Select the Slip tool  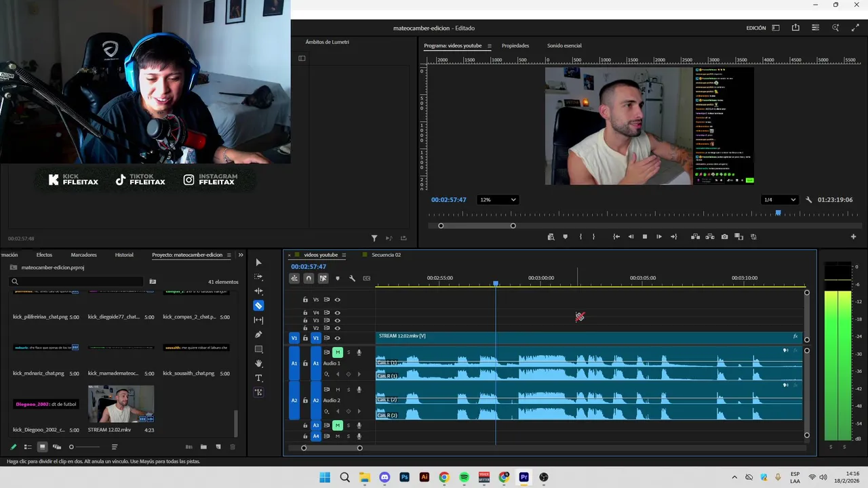(x=258, y=320)
